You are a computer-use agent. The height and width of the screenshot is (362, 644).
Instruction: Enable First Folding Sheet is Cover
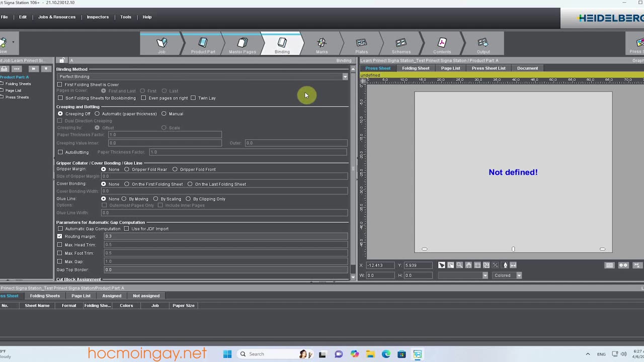pyautogui.click(x=60, y=84)
